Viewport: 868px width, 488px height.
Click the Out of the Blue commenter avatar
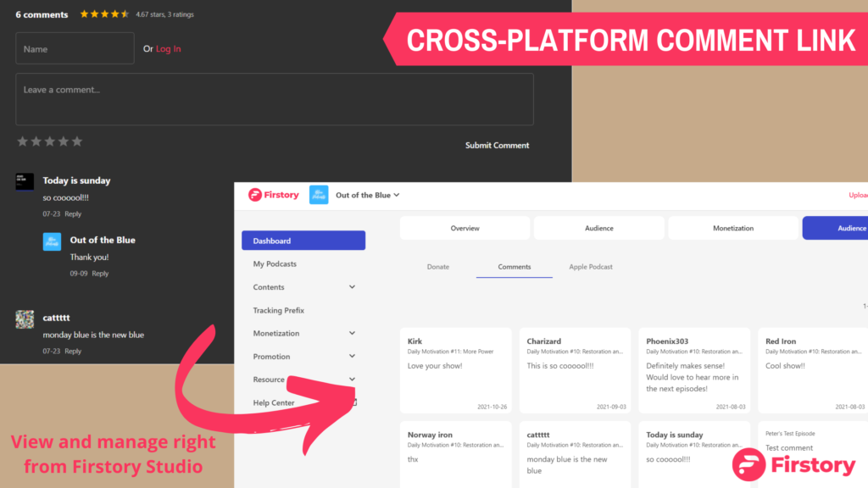coord(52,241)
